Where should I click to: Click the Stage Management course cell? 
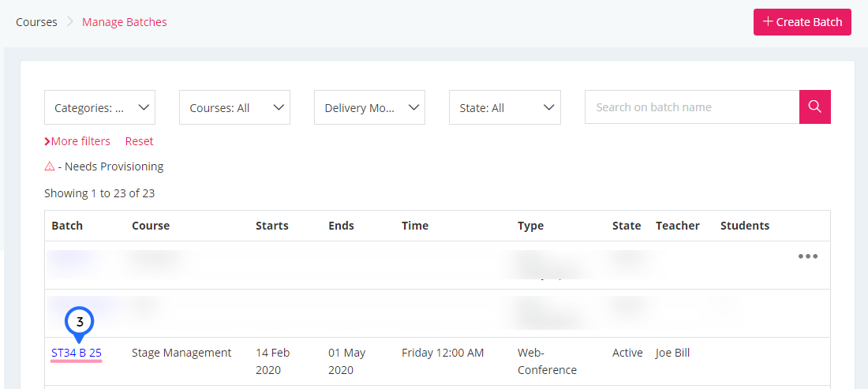click(x=181, y=353)
